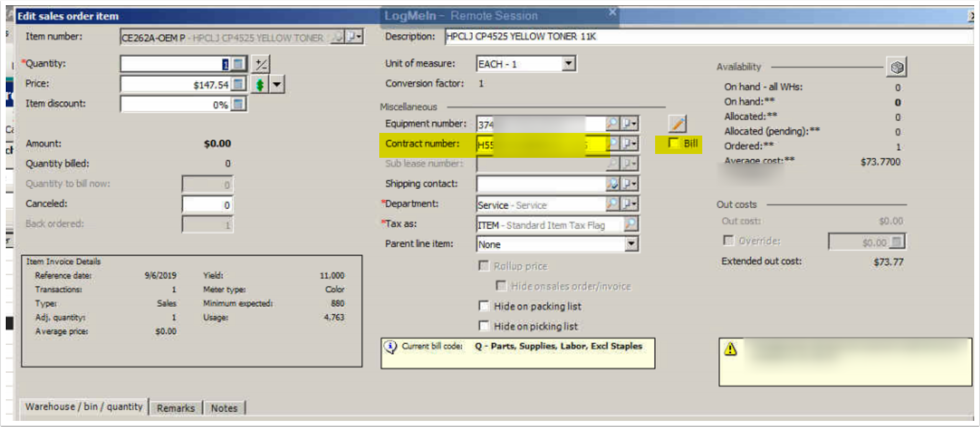The image size is (980, 427).
Task: Click the bill code text Q - Parts, Supplies
Action: click(x=559, y=346)
